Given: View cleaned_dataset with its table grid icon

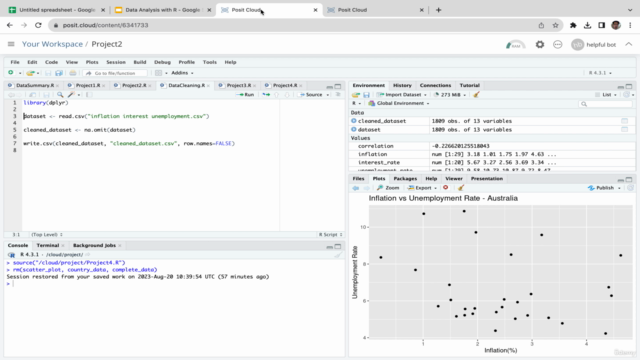Looking at the screenshot, I should [x=624, y=121].
